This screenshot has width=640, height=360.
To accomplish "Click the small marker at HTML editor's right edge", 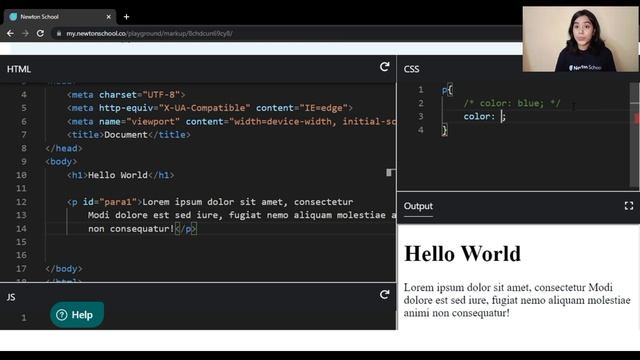I will 390,173.
